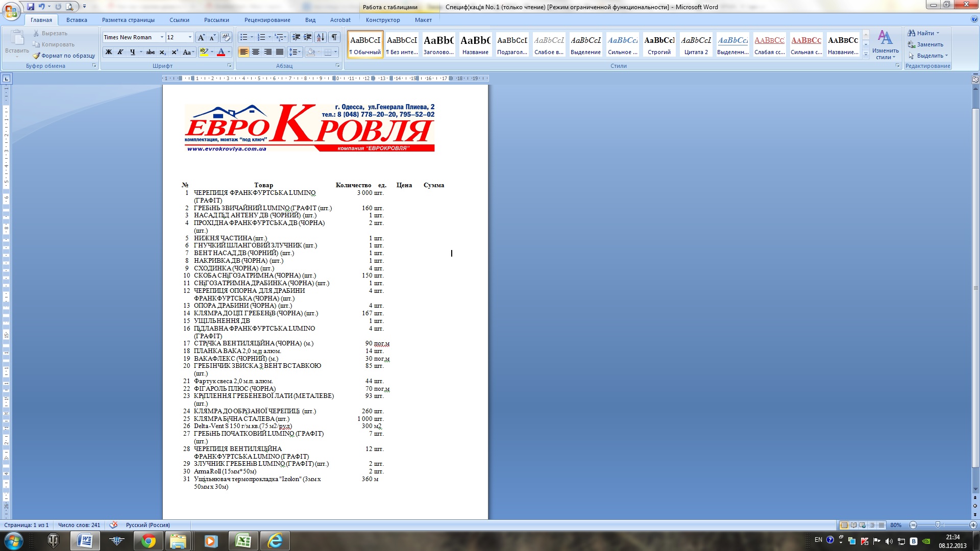This screenshot has width=980, height=551.
Task: Toggle bold formatting
Action: (x=109, y=52)
